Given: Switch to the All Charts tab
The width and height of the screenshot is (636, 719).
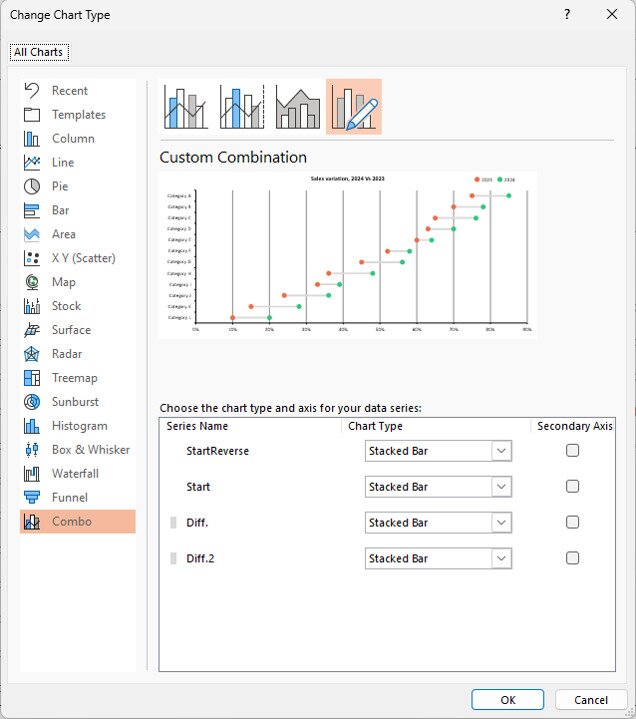Looking at the screenshot, I should pos(38,52).
